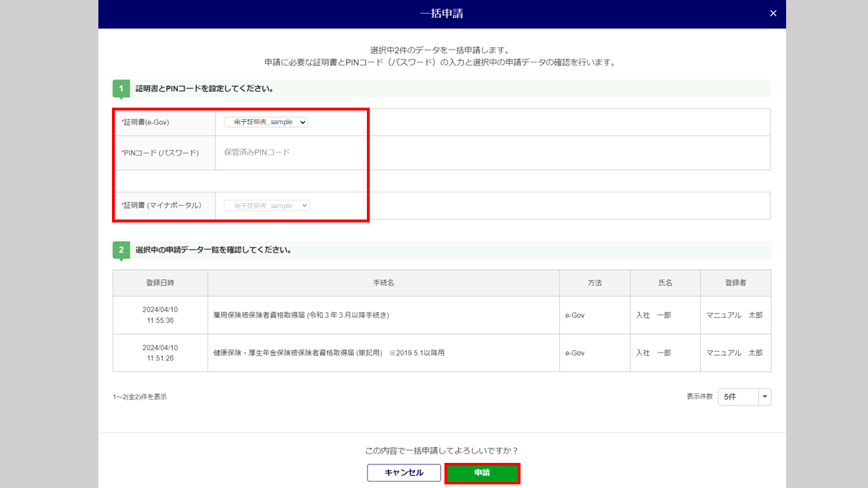Select the 雇用保険被保険者資格取得届 procedure row
The width and height of the screenshot is (868, 488).
pos(442,315)
